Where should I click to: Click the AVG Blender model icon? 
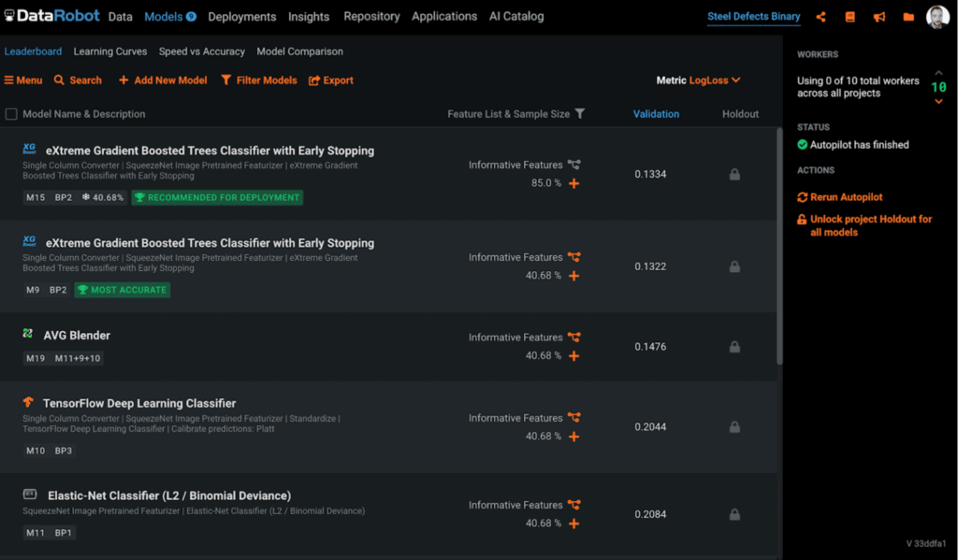(x=28, y=334)
